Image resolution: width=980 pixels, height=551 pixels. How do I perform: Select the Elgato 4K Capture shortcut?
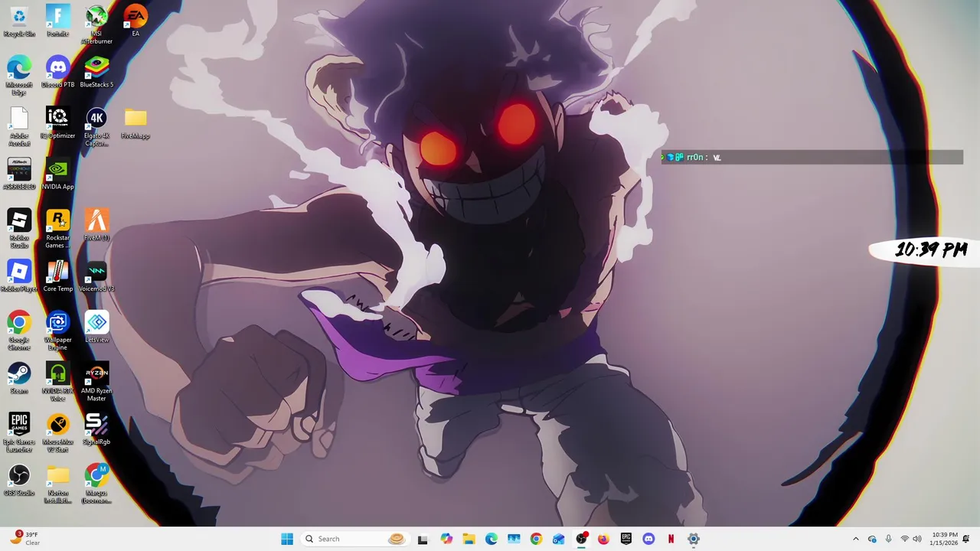96,127
